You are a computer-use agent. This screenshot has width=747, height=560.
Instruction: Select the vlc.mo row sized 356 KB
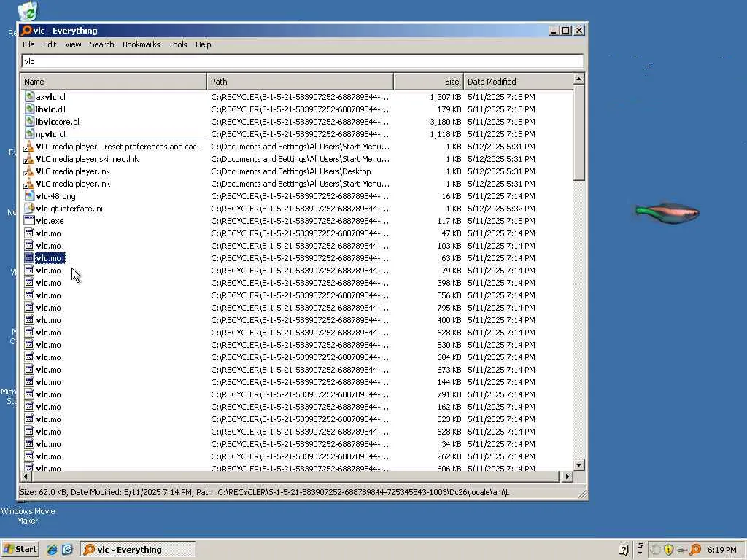(297, 295)
